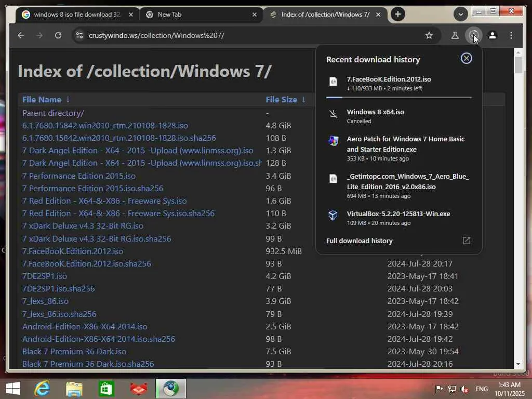Click the muted volume tray icon

pos(464,389)
